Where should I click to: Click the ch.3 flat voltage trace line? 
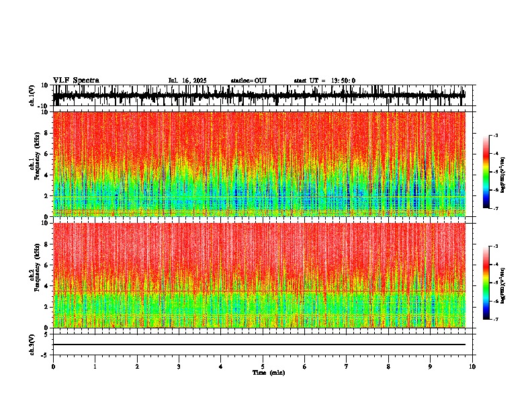259,345
